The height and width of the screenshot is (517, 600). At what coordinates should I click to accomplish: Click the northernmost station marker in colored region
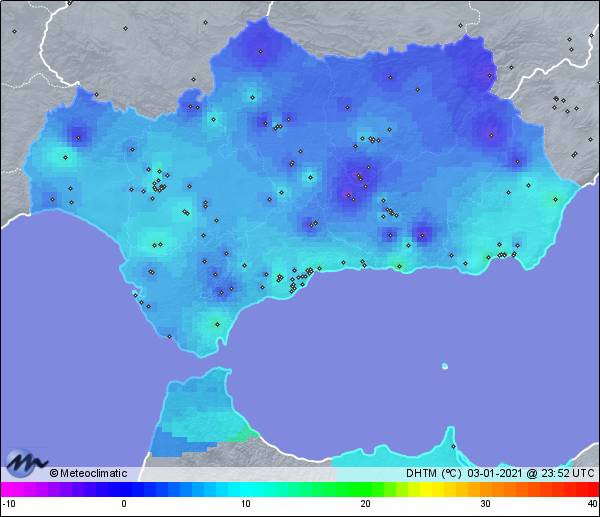click(262, 51)
